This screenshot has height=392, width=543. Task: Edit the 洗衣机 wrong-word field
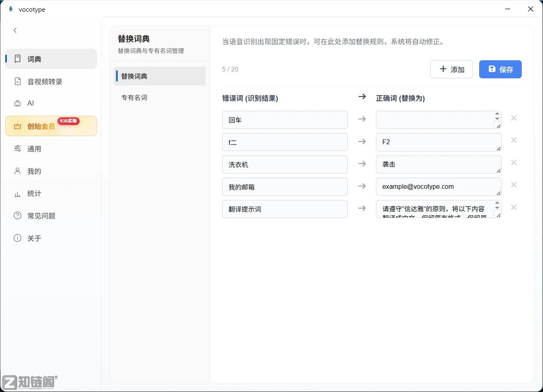pos(285,164)
